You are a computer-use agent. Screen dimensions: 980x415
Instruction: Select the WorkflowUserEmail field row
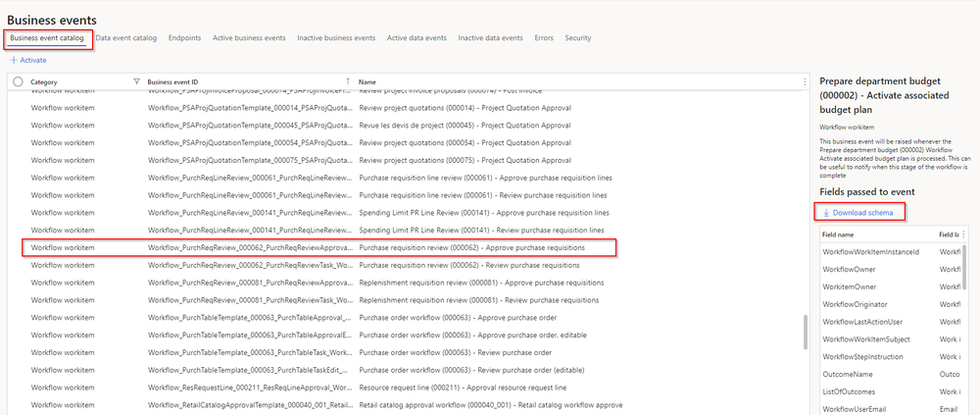891,409
